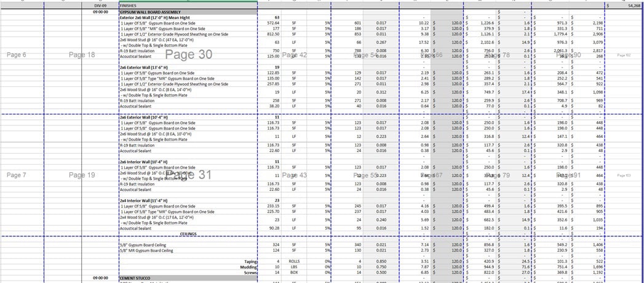
Task: Click the quantity cell 233.15
Action: pyautogui.click(x=270, y=206)
